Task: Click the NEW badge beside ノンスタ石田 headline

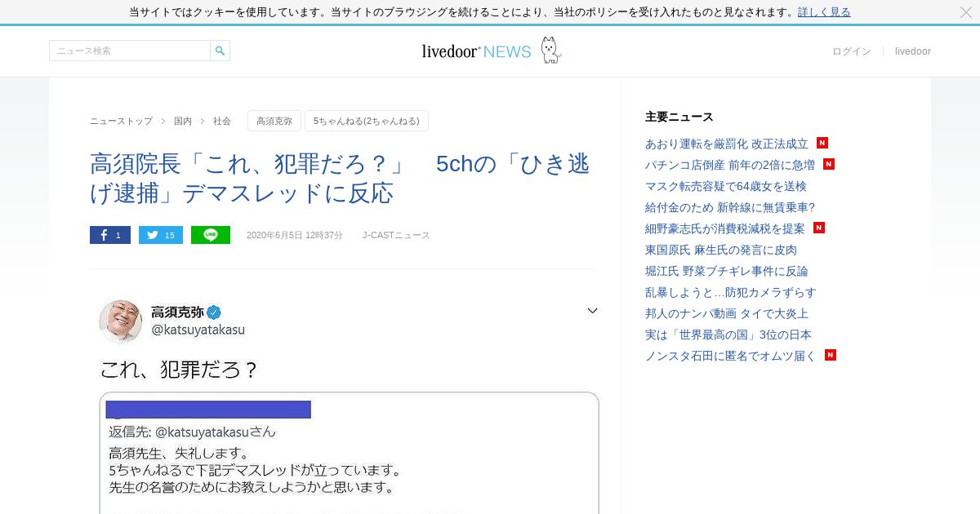Action: [x=831, y=355]
